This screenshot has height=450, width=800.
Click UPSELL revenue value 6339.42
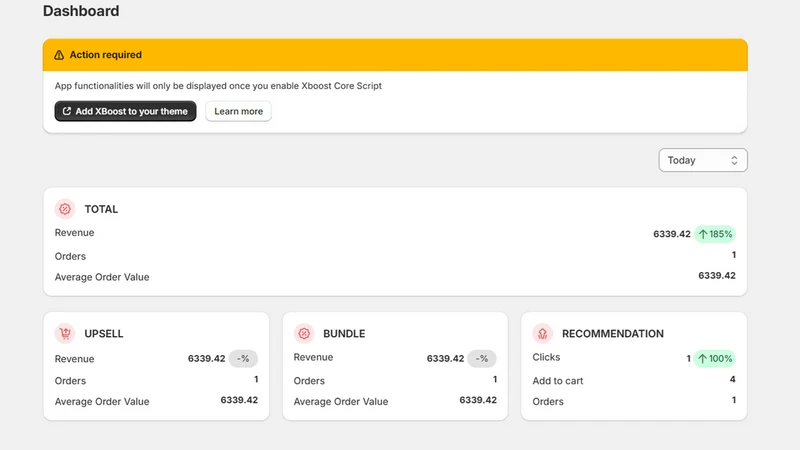(x=206, y=359)
